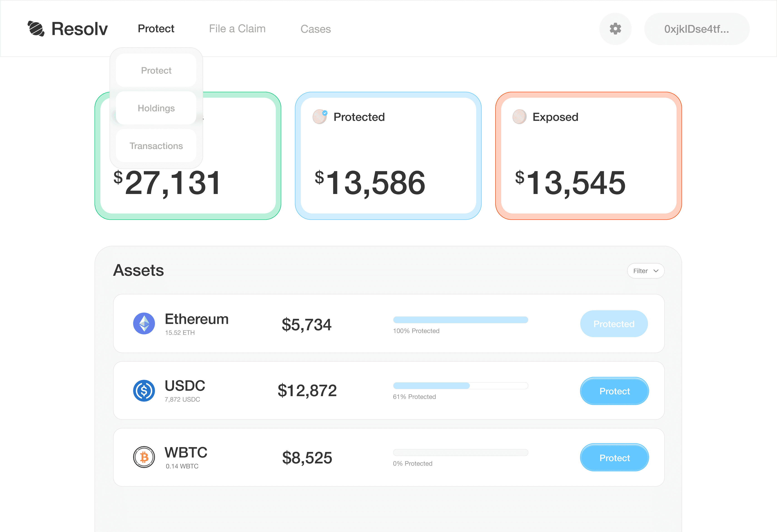Click the USDC 61% protection progress bar
This screenshot has height=532, width=777.
click(x=460, y=385)
